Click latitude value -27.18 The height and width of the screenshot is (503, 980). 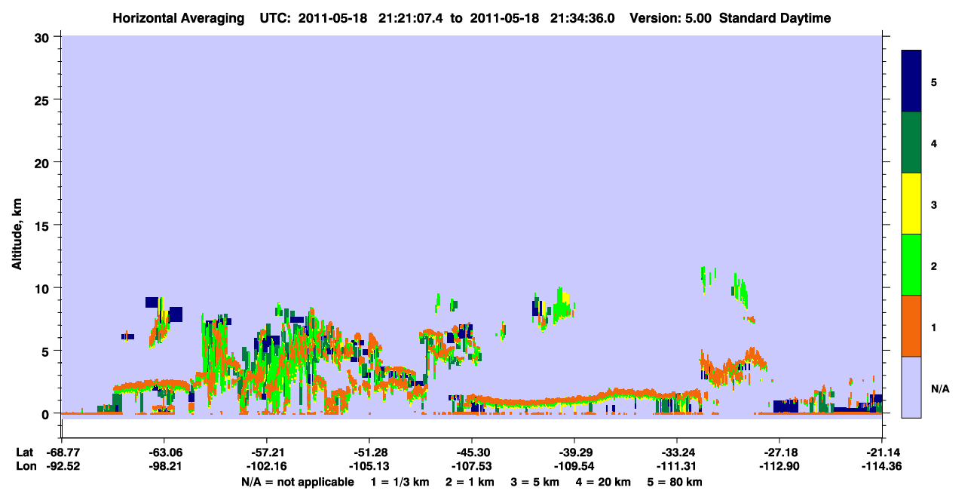click(779, 452)
